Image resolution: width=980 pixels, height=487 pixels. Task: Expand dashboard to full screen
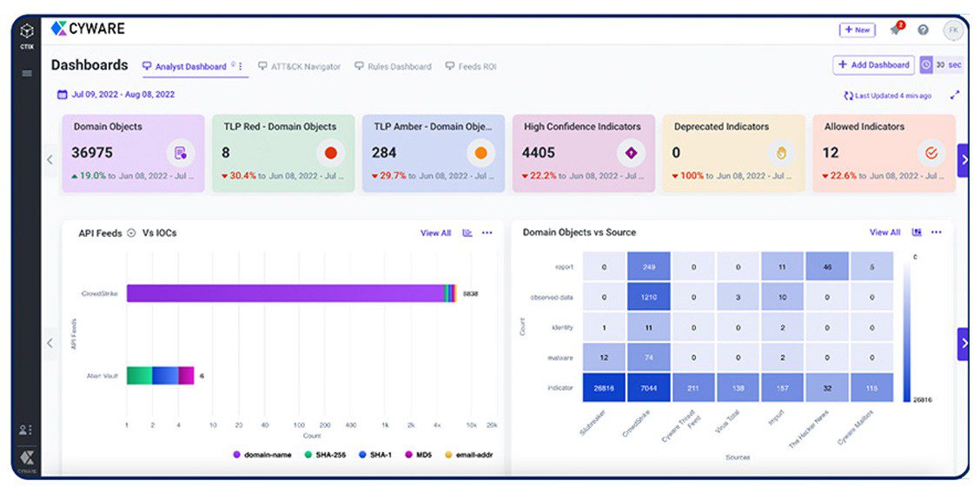pos(955,95)
